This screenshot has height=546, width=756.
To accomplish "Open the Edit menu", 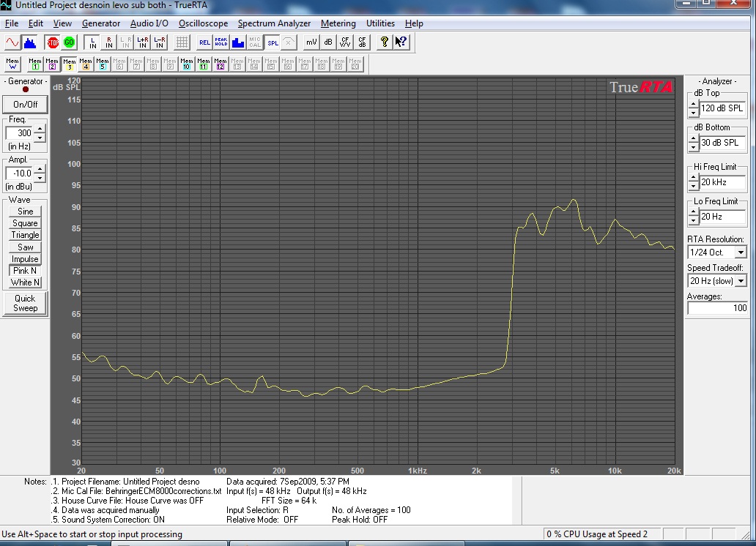I will [36, 23].
